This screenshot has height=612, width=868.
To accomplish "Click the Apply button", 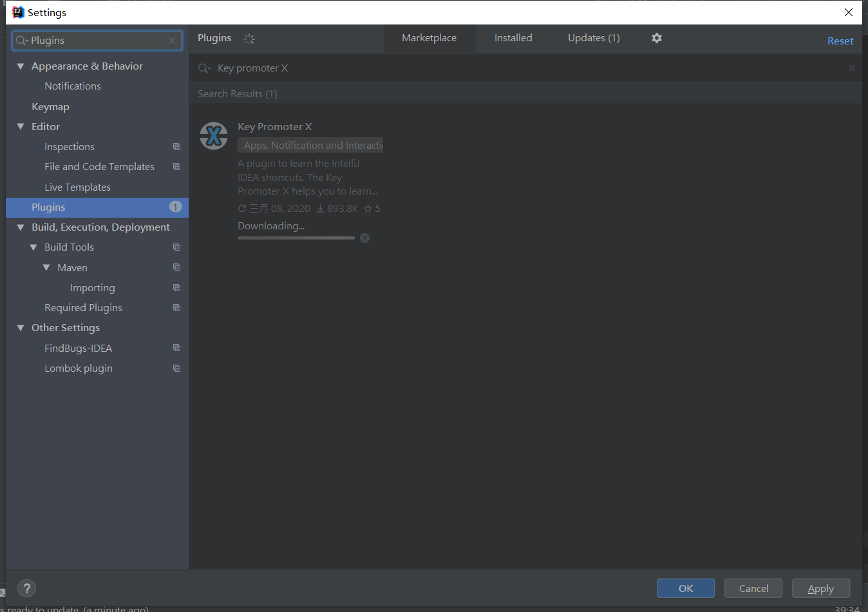I will [x=821, y=588].
